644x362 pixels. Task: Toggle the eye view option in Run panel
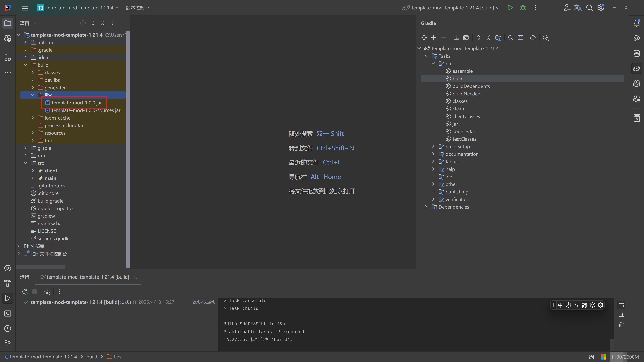(x=47, y=292)
